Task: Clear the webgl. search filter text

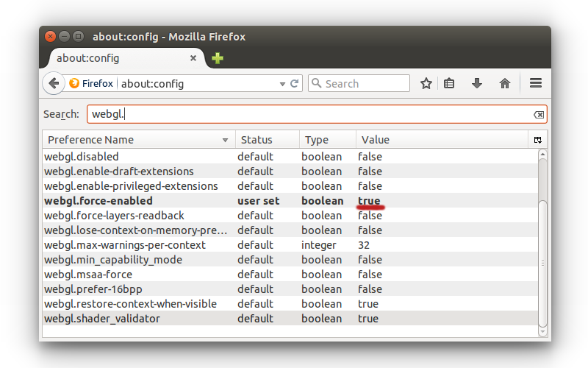Action: click(x=539, y=115)
